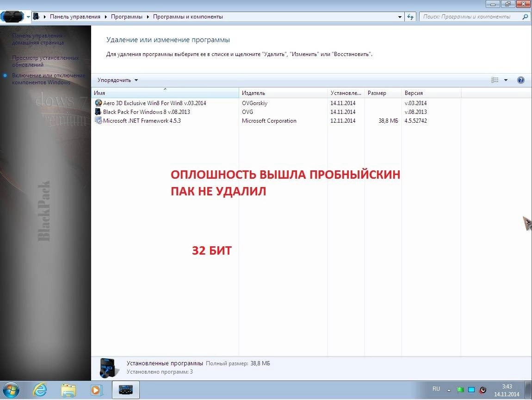Image resolution: width=532 pixels, height=400 pixels.
Task: Open the address bar history dropdown
Action: point(400,17)
